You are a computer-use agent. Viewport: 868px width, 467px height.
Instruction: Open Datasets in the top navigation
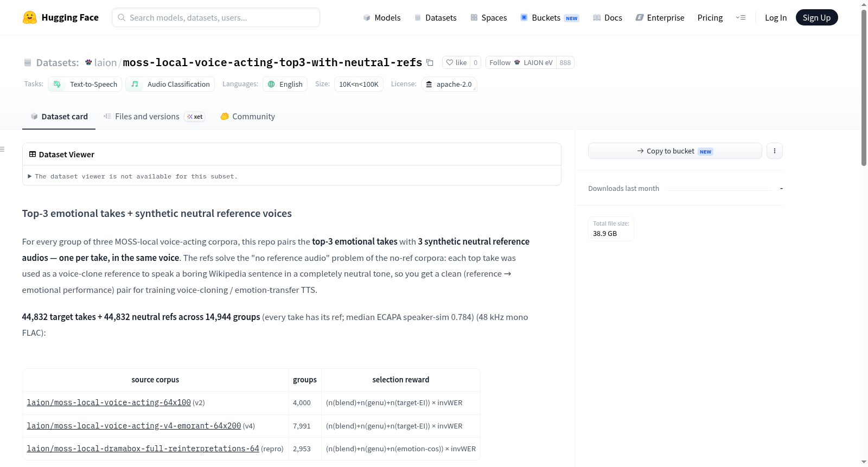(436, 17)
